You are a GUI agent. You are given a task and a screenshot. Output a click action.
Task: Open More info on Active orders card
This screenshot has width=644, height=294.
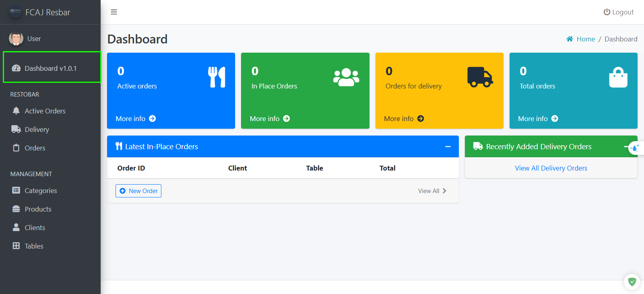point(136,119)
